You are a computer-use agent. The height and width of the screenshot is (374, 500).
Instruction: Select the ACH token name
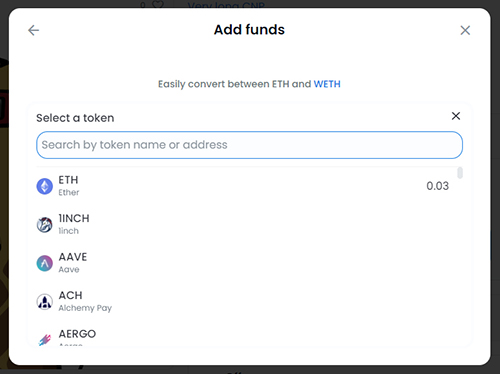click(x=70, y=295)
